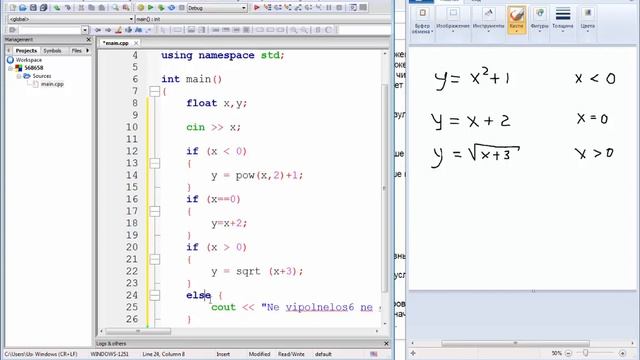Click the green Run icon
Viewport: 640px width, 360px height.
(x=151, y=8)
